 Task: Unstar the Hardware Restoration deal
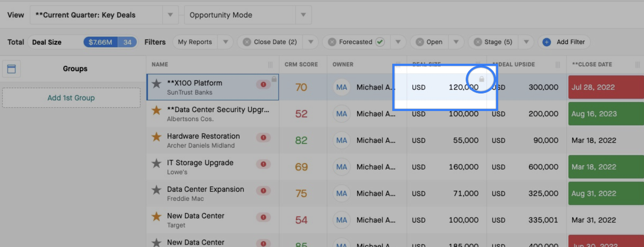(x=156, y=137)
